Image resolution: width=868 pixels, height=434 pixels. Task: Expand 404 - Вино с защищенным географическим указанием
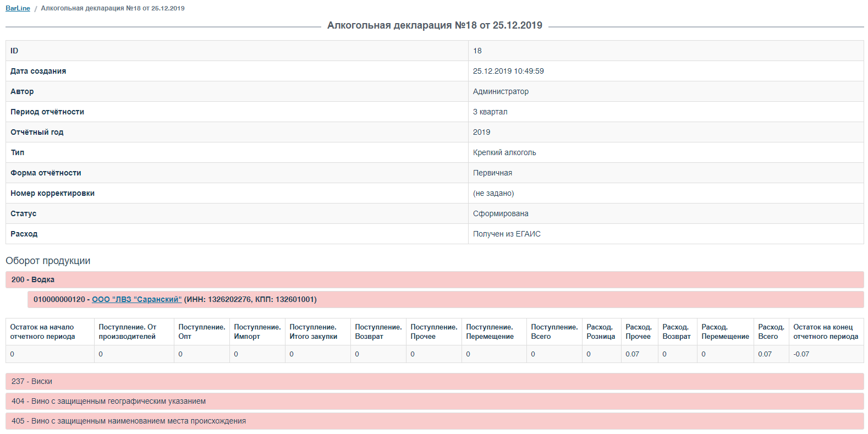coord(435,401)
